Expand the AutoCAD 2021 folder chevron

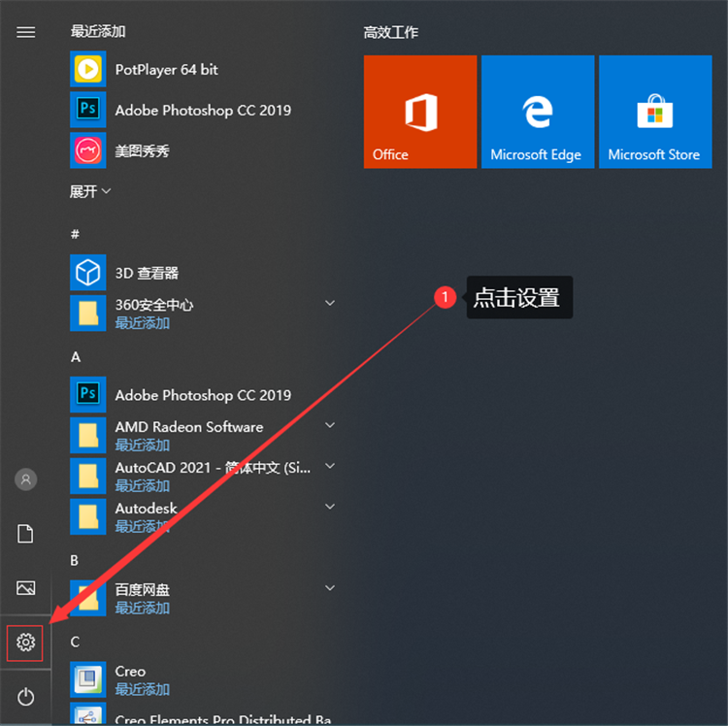[x=330, y=466]
